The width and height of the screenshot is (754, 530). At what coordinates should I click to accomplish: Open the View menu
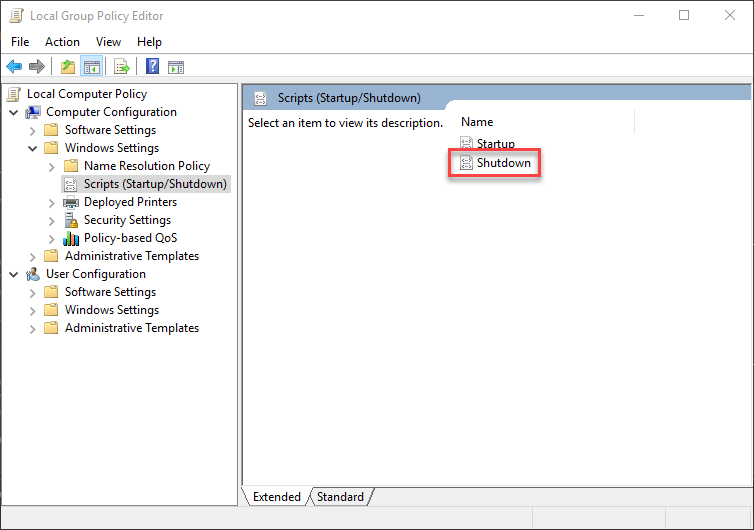click(108, 42)
